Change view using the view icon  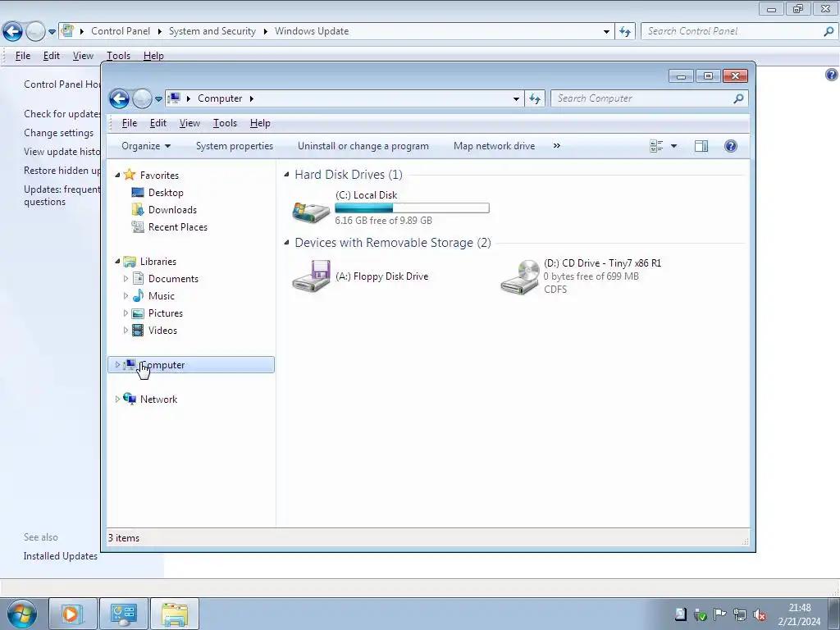(656, 146)
